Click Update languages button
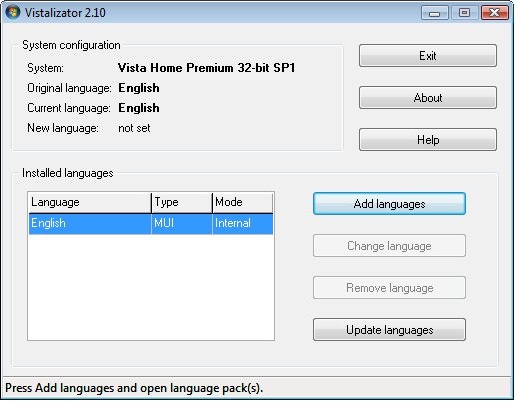This screenshot has width=517, height=402. click(389, 330)
